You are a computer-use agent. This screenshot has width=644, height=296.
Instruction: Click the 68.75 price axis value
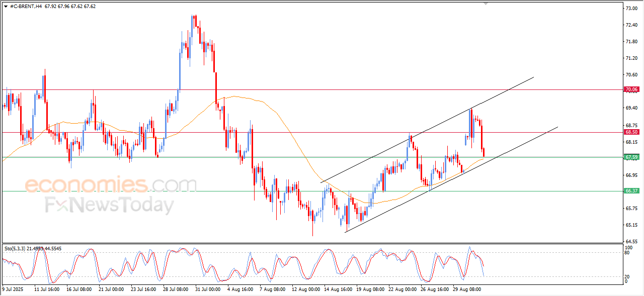[x=631, y=125]
